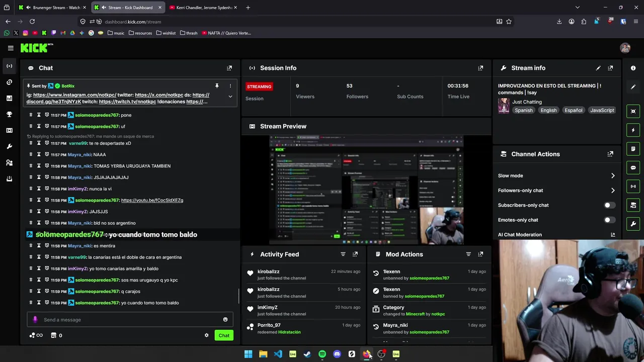Screen dimensions: 644x362
Task: Pop out the Mod Actions panel
Action: click(x=480, y=254)
